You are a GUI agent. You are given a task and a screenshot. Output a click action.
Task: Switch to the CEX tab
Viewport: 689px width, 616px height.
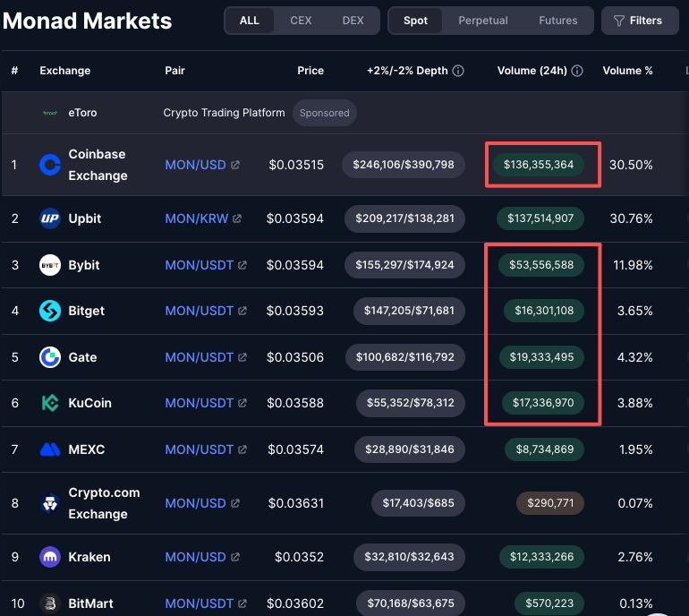[x=301, y=21]
